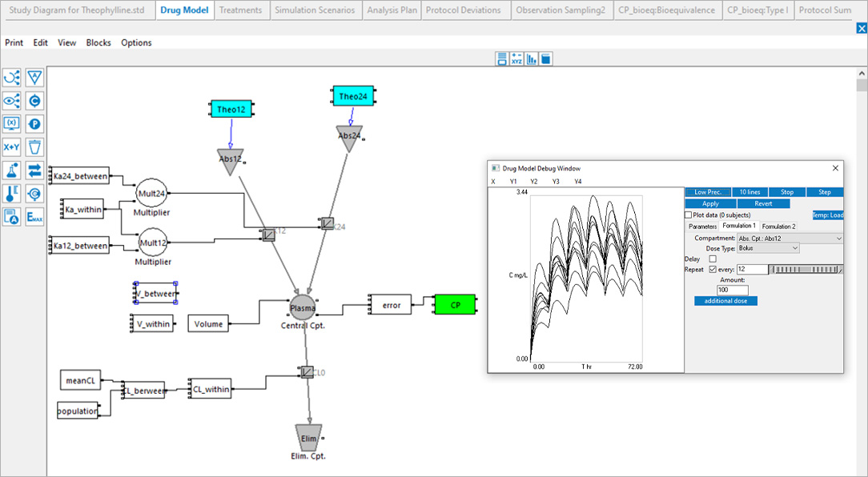Select the flask block tool icon
The width and height of the screenshot is (868, 477).
12,170
